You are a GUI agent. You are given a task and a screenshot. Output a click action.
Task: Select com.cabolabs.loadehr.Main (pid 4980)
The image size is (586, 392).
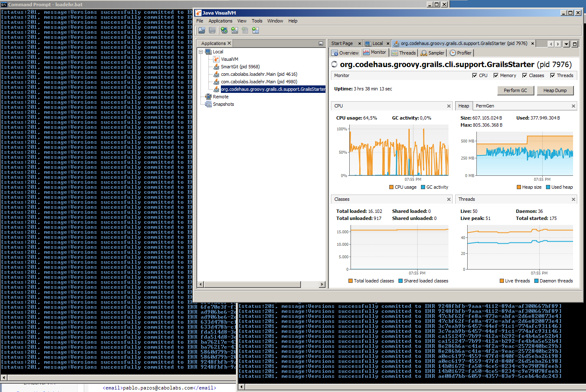(x=259, y=82)
